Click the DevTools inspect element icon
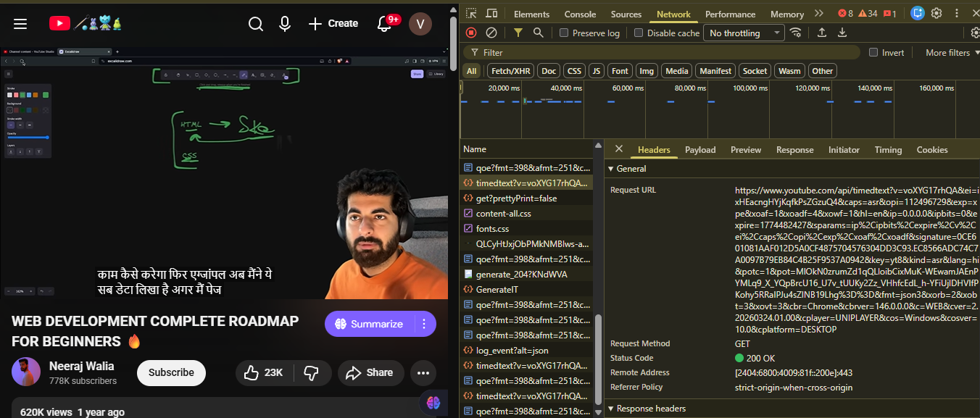980x418 pixels. [471, 14]
